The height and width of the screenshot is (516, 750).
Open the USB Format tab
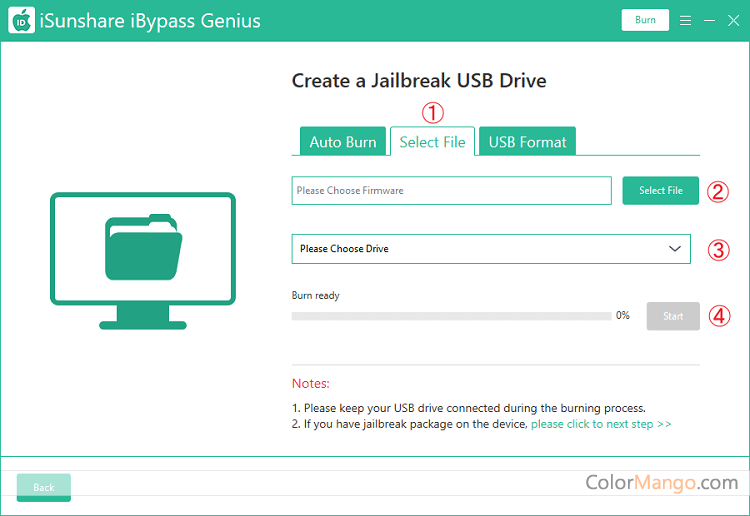coord(527,142)
